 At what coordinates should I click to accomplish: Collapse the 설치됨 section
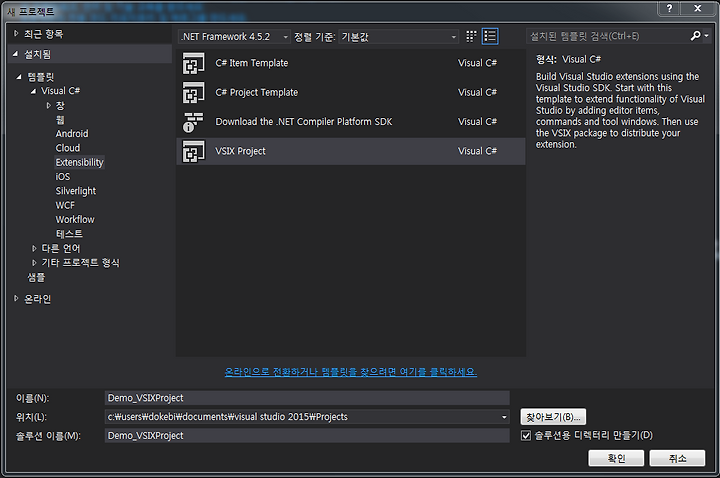pyautogui.click(x=16, y=54)
